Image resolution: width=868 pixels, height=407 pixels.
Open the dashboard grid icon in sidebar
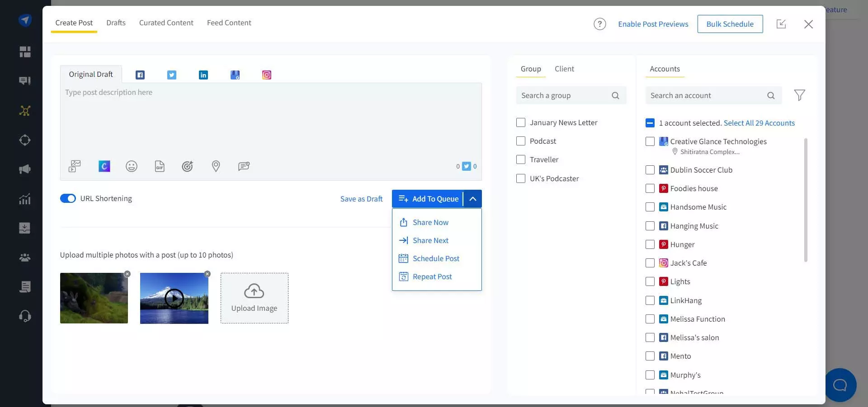25,52
